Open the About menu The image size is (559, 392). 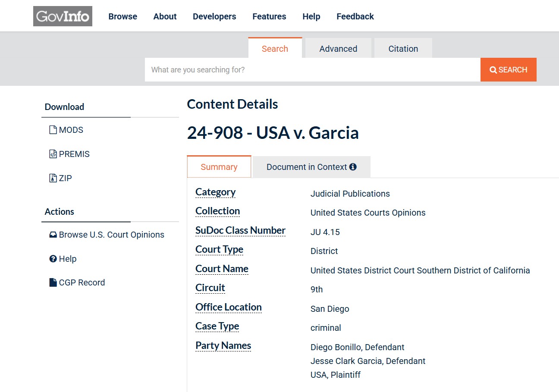(x=165, y=16)
